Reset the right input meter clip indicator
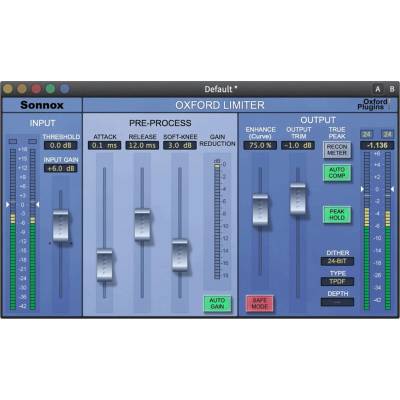Image resolution: width=400 pixels, height=400 pixels. (32, 142)
